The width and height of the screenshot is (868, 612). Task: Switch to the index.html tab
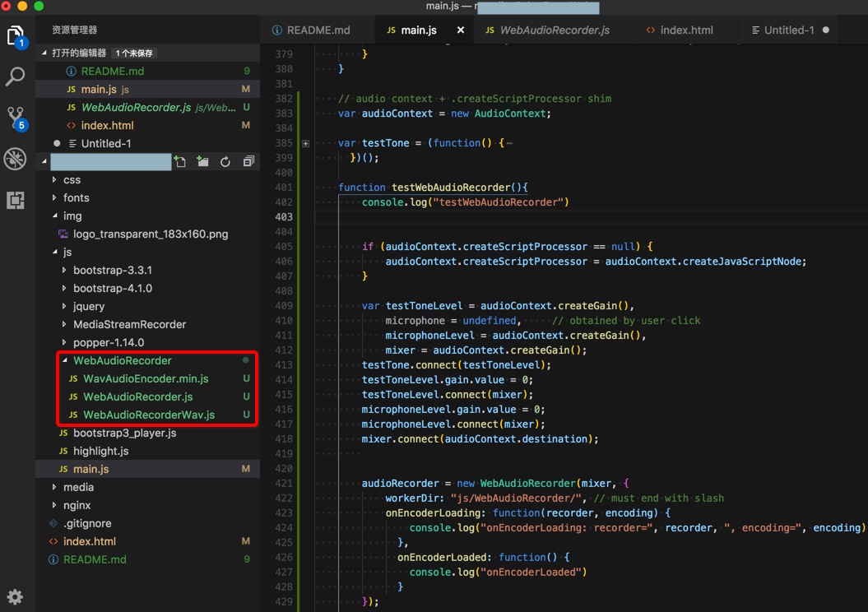pos(685,30)
